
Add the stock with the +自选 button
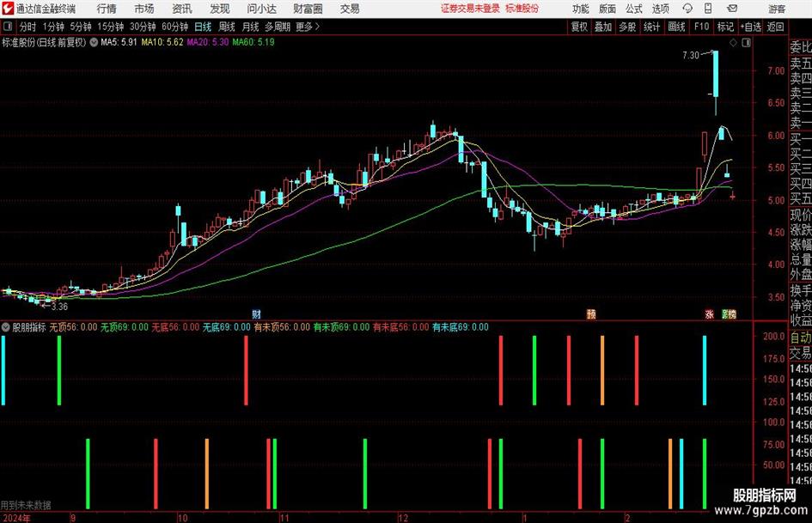pyautogui.click(x=751, y=27)
